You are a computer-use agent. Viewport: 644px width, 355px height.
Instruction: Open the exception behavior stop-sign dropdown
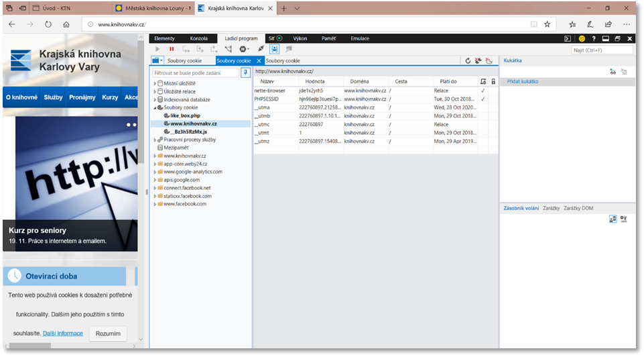point(244,49)
